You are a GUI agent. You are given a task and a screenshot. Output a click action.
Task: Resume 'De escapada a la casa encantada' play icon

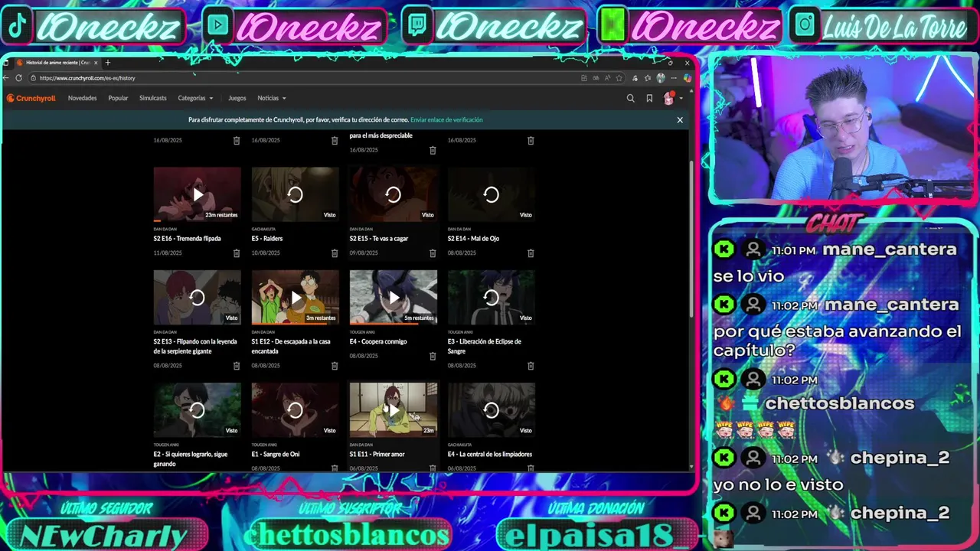[x=296, y=298]
